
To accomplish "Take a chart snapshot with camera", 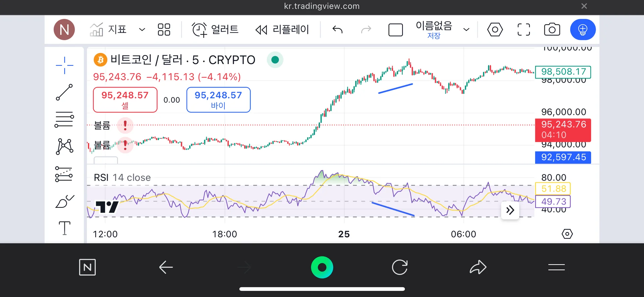I will pyautogui.click(x=552, y=29).
